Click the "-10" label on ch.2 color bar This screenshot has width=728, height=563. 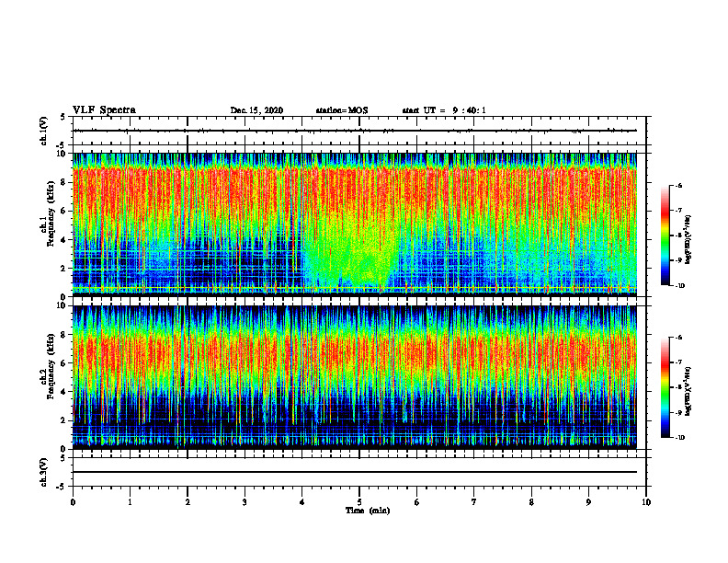click(x=680, y=438)
